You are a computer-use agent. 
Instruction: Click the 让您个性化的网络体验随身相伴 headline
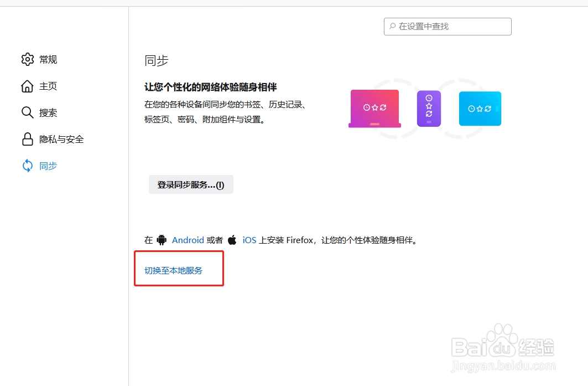(x=210, y=87)
